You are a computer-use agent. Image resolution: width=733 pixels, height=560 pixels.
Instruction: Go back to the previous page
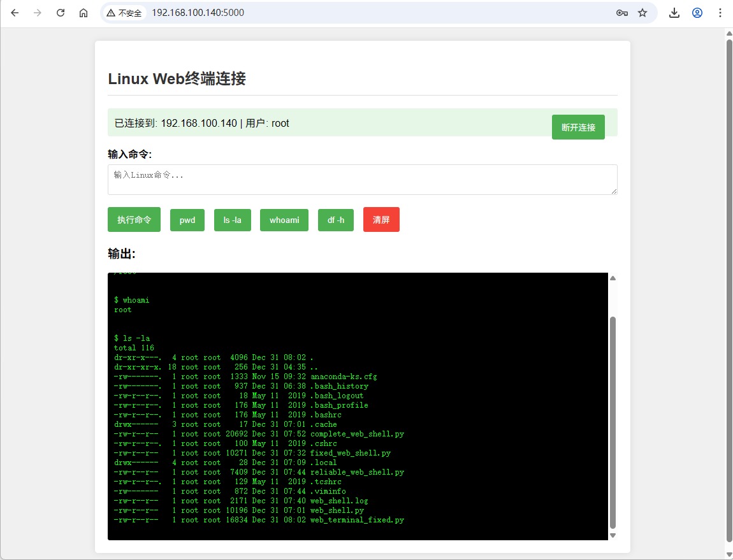pyautogui.click(x=15, y=13)
